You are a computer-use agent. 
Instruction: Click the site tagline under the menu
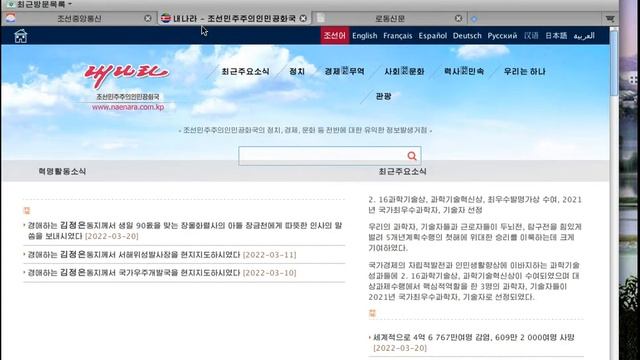point(305,130)
